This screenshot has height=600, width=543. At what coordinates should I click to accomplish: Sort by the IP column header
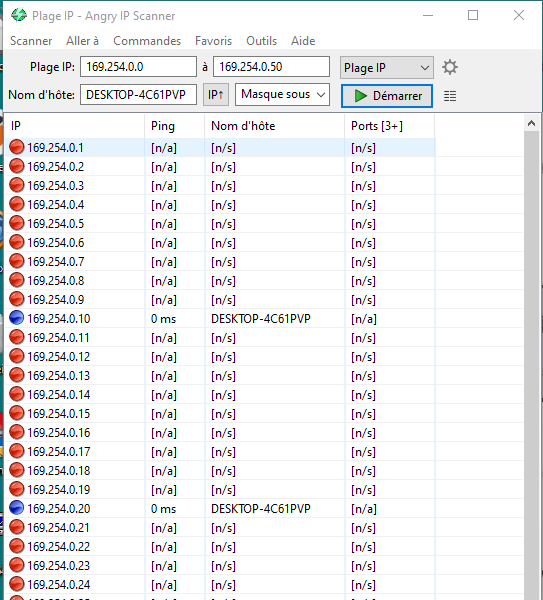click(x=75, y=126)
